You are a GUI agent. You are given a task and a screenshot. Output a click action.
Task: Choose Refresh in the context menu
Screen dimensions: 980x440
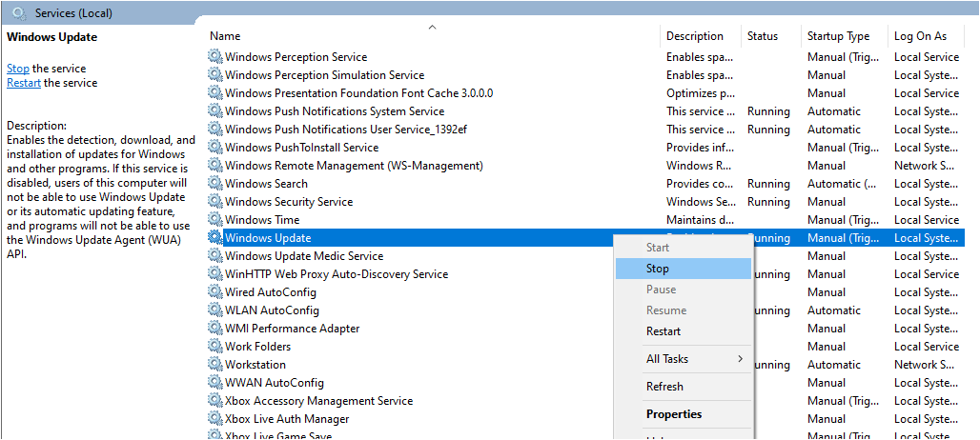(x=684, y=387)
